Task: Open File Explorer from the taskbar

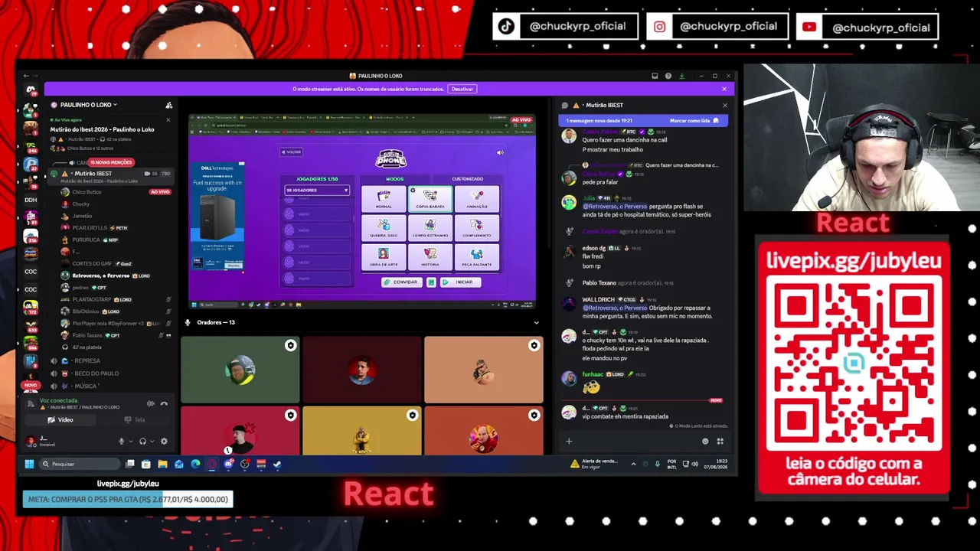Action: click(x=162, y=464)
